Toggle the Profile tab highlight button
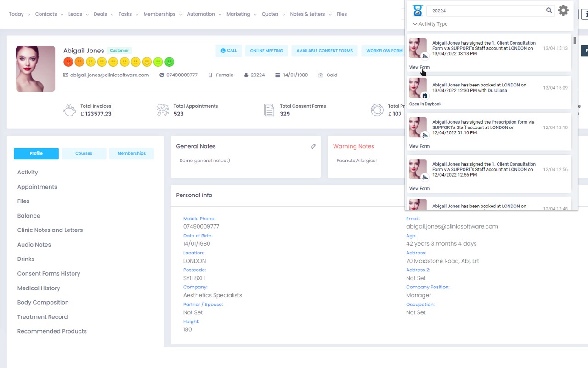 [x=36, y=153]
